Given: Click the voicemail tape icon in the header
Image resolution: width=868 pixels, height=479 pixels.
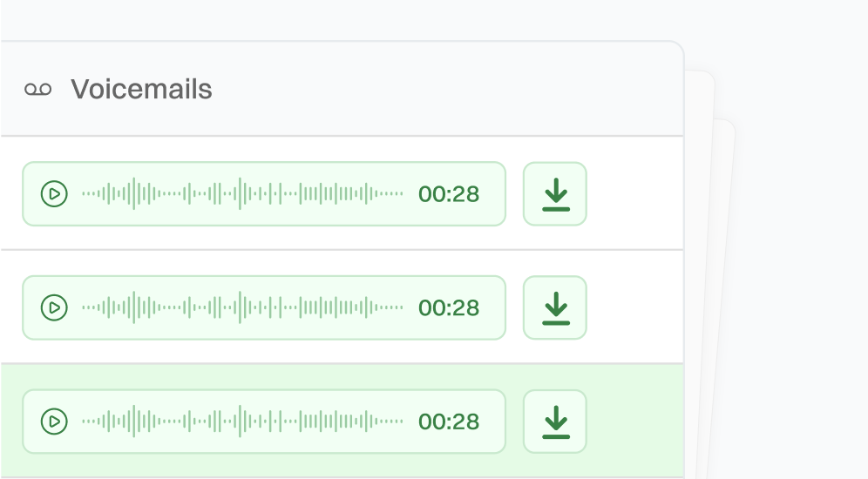Looking at the screenshot, I should 37,89.
